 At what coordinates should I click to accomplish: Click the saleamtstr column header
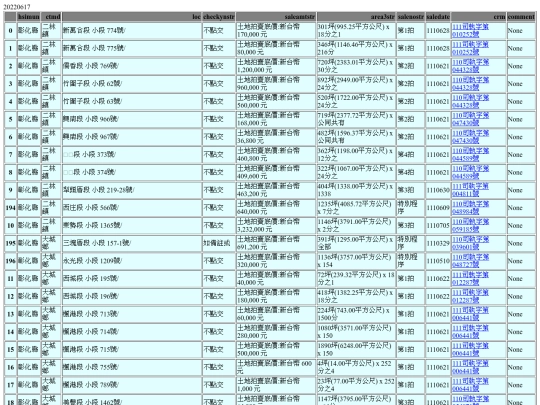pos(276,17)
